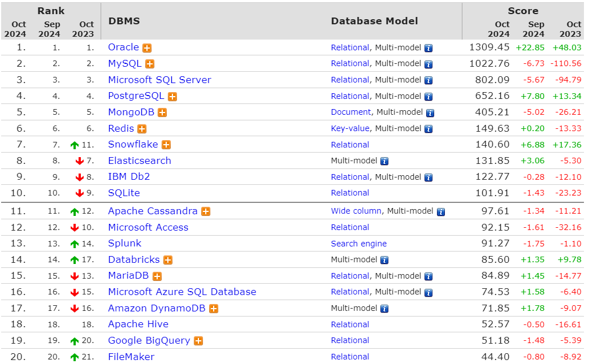Click the plus icon next to Apache Cassandra
Screen dimensions: 593x364
206,211
